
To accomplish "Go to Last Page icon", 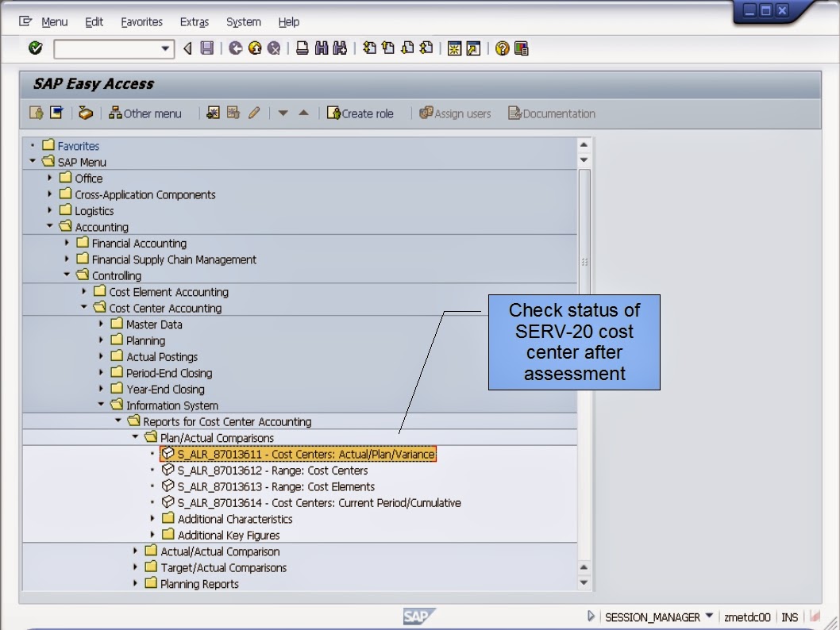I will 426,48.
